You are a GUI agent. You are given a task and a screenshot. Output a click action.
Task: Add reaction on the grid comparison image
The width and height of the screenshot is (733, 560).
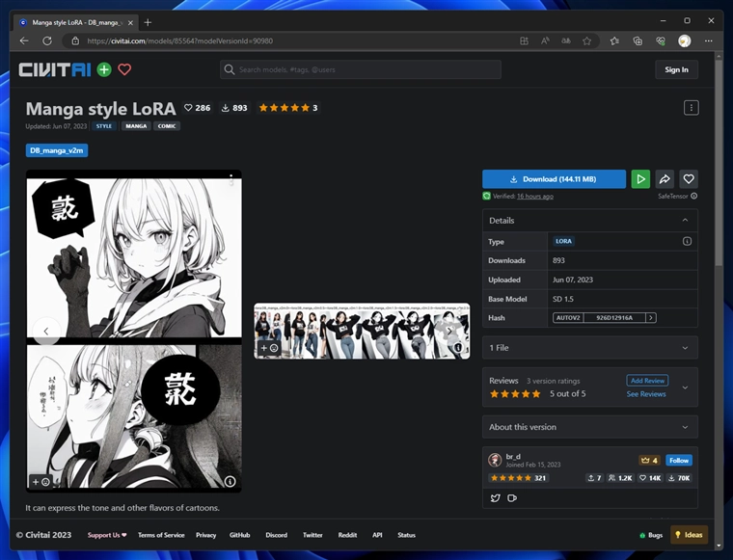coord(269,348)
